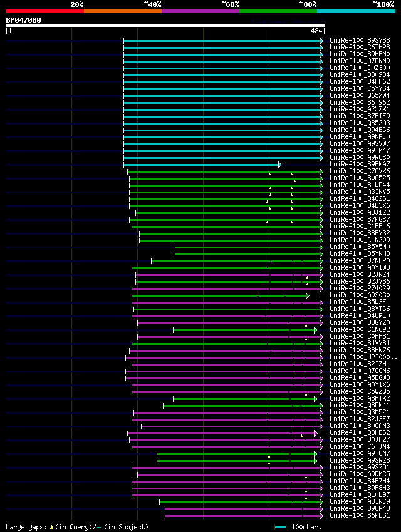The height and width of the screenshot is (532, 401).
Task: Select hit label UniRef100_C1FFJ6
Action: click(360, 226)
